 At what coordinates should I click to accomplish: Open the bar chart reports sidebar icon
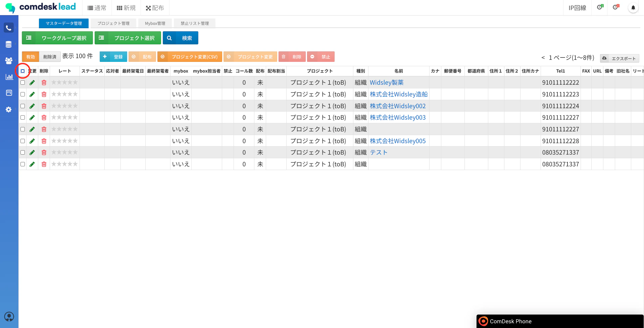[9, 77]
